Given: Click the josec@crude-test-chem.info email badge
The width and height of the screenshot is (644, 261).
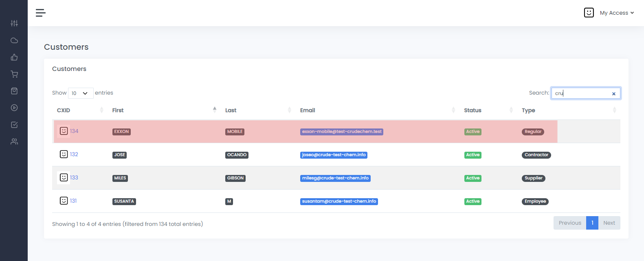Looking at the screenshot, I should (x=334, y=155).
